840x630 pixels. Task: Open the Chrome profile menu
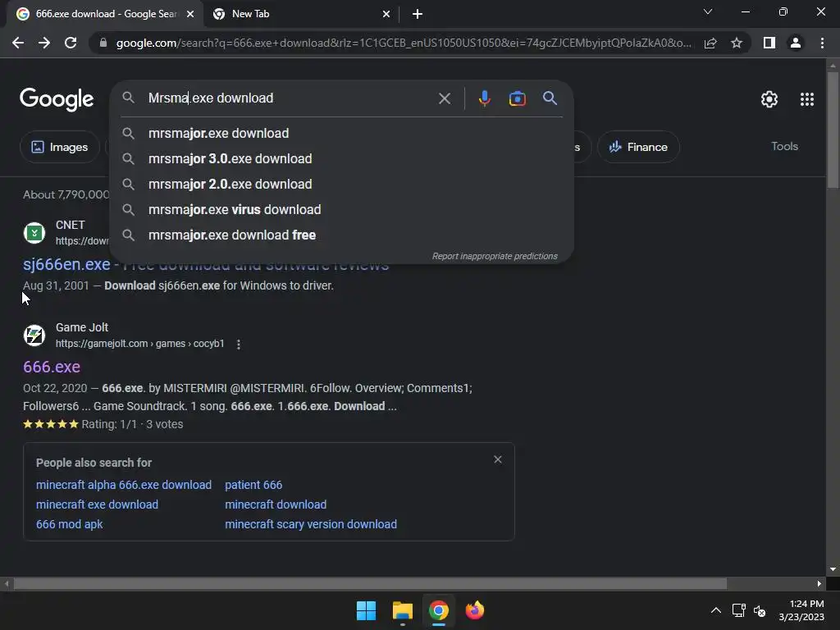point(796,43)
